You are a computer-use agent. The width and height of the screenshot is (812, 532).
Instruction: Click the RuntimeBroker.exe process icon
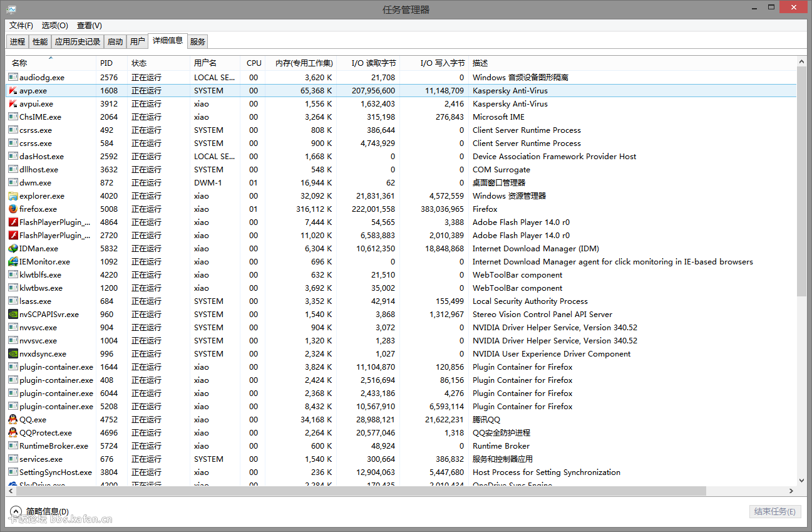tap(13, 446)
